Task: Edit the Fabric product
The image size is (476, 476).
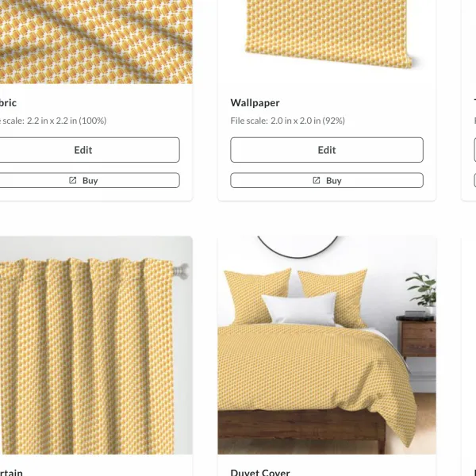Action: tap(83, 150)
